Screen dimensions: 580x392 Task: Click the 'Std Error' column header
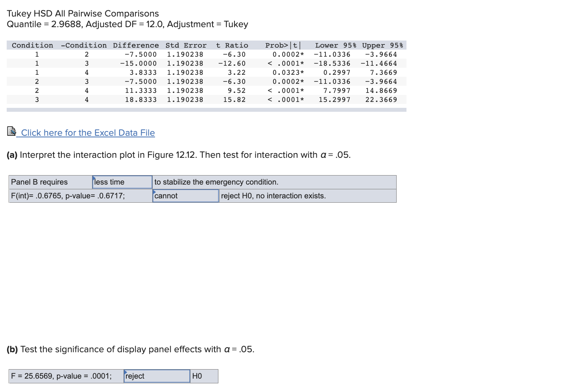click(186, 45)
